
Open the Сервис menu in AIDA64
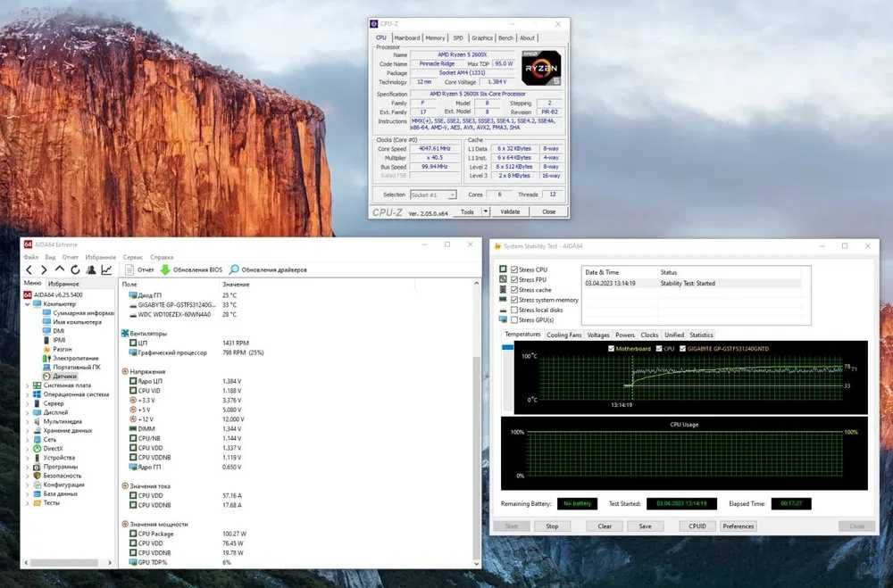133,257
